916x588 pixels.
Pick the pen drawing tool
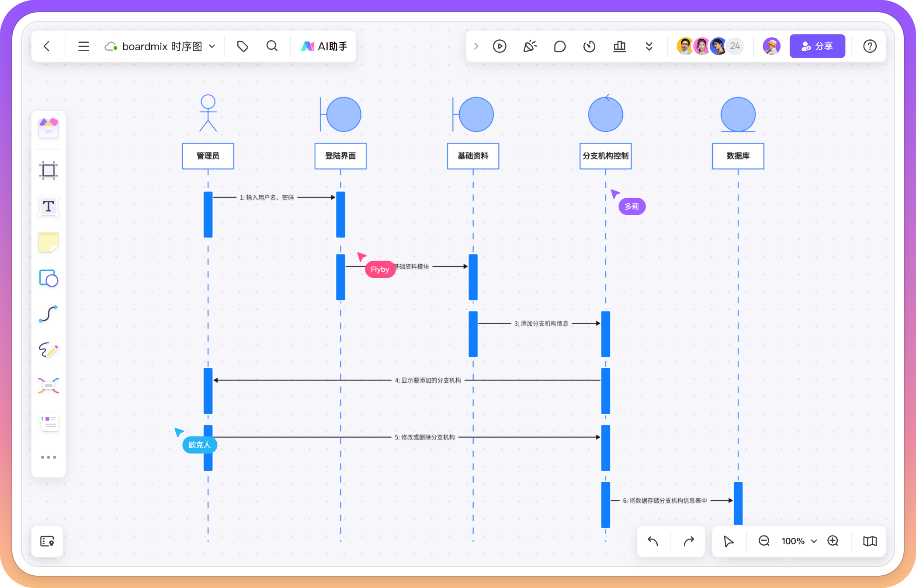pyautogui.click(x=49, y=350)
